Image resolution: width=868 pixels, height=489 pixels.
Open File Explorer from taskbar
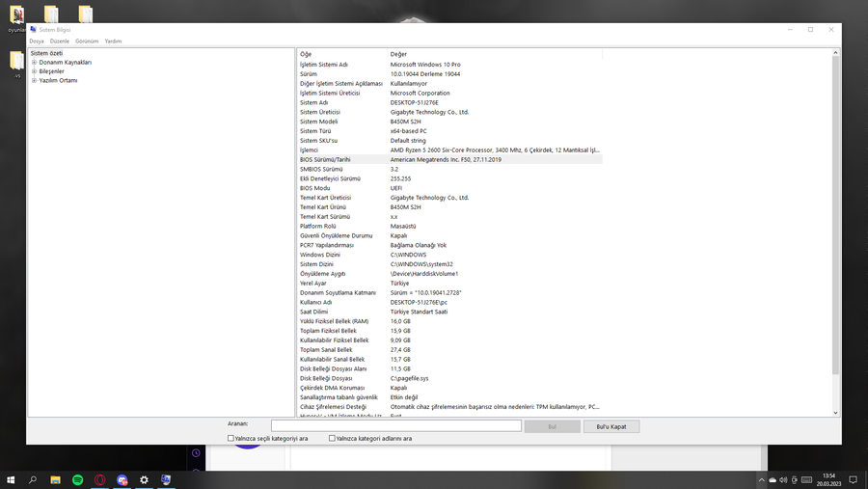pos(55,480)
